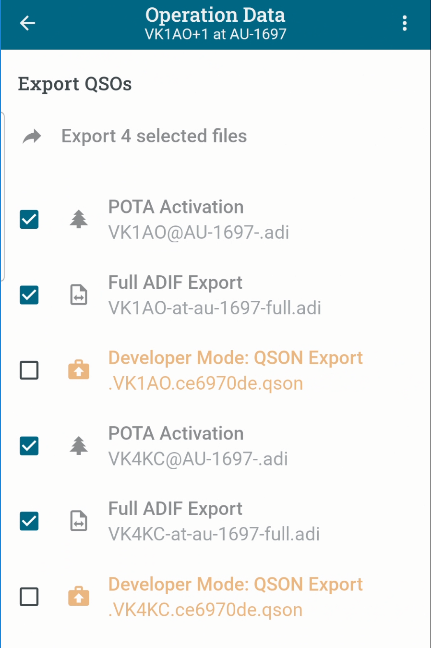Click the share arrow icon for export
This screenshot has width=431, height=648.
click(x=32, y=136)
